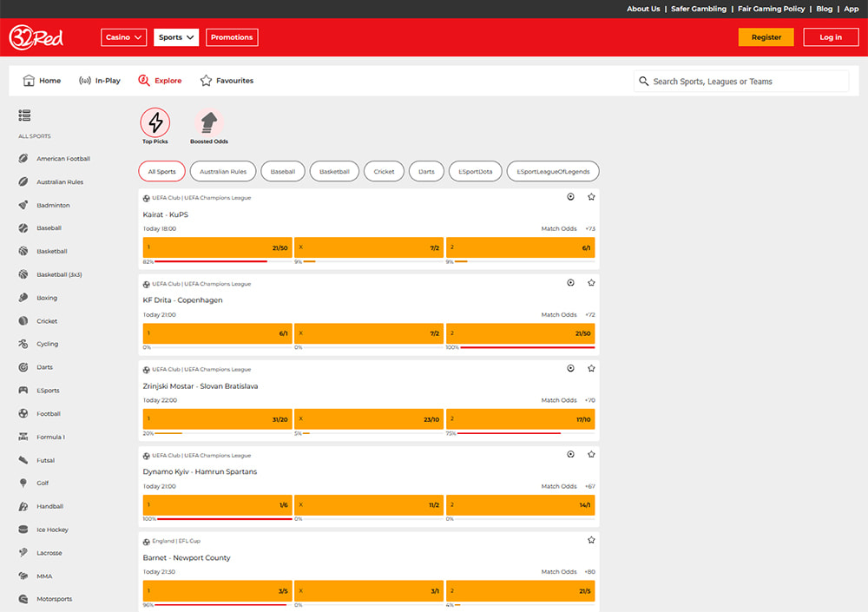This screenshot has width=868, height=612.
Task: Open Football in the sidebar
Action: click(x=39, y=413)
